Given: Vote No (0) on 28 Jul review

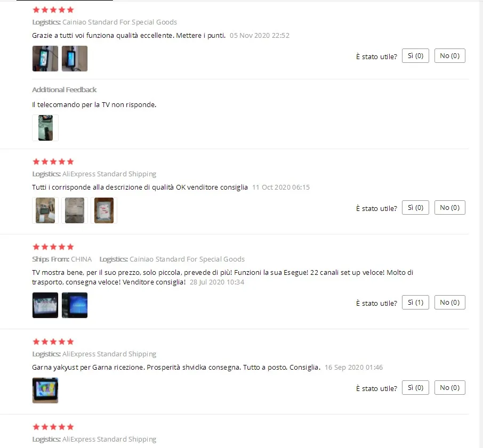Looking at the screenshot, I should 450,303.
